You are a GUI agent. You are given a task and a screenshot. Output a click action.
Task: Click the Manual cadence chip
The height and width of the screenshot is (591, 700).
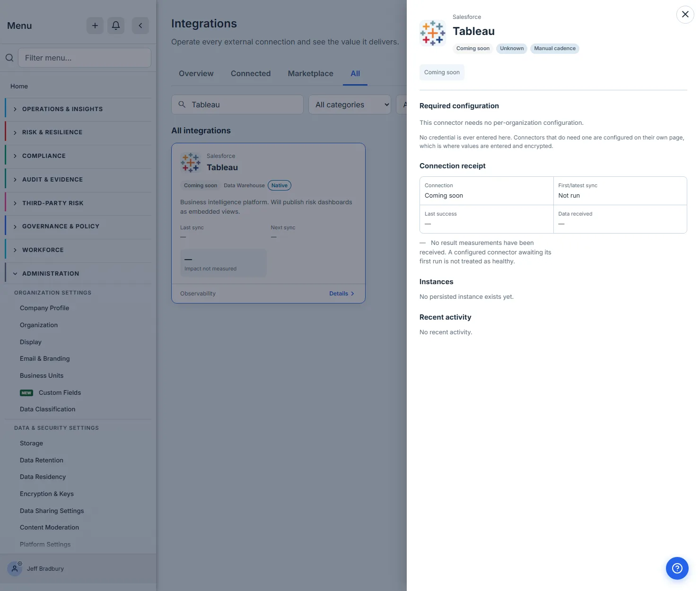555,48
